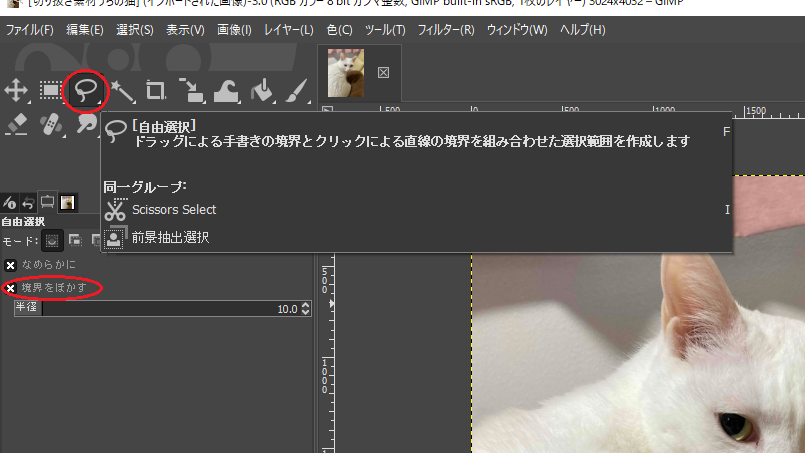Close the cat image tab

point(383,73)
